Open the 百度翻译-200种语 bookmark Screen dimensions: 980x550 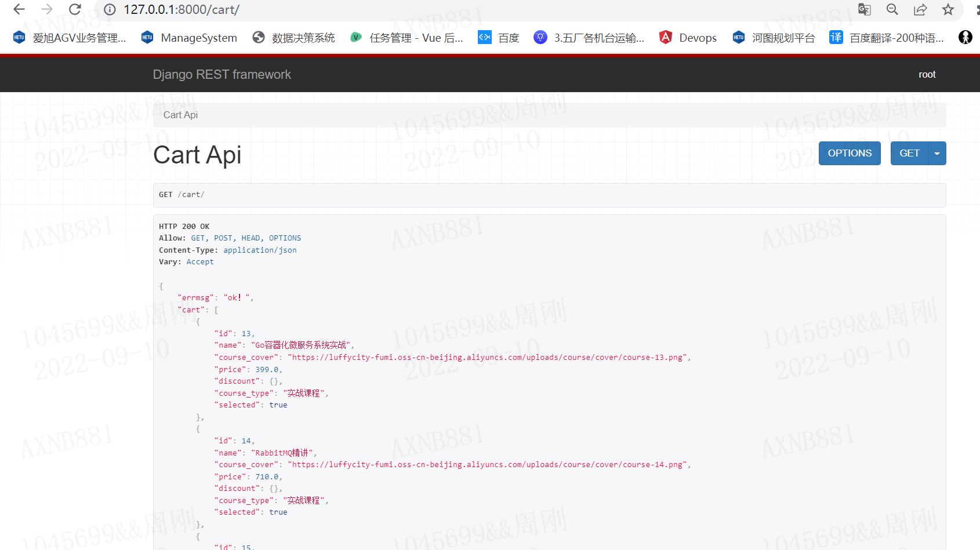887,38
